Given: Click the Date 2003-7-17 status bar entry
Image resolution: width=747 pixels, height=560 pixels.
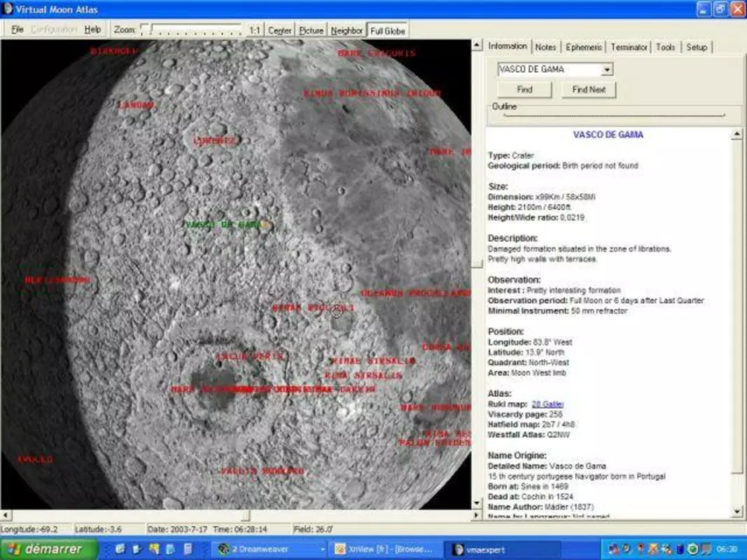Looking at the screenshot, I should click(179, 529).
